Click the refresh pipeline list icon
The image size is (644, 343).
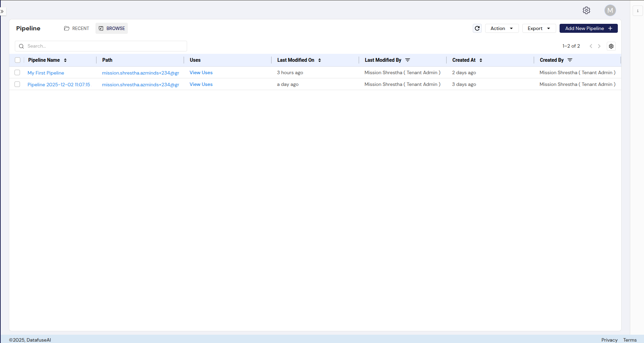coord(477,28)
